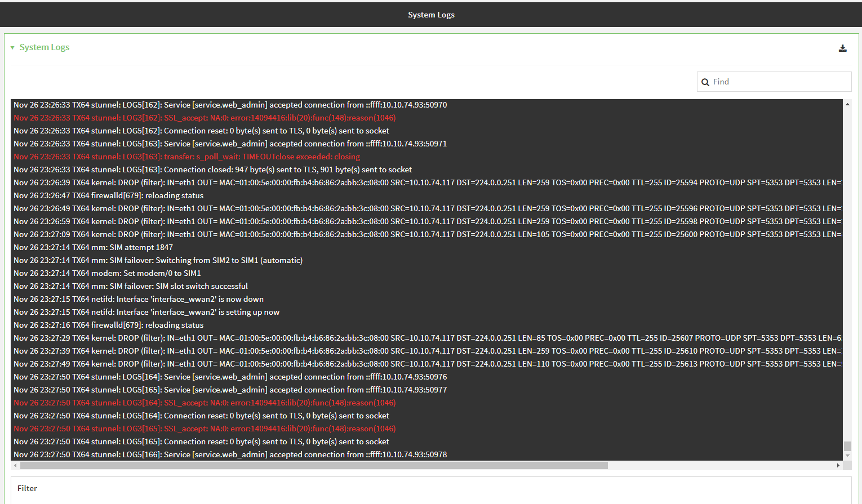The image size is (862, 504).
Task: Select the 'Switching from SIM2 to SIM1' entry
Action: tap(158, 260)
